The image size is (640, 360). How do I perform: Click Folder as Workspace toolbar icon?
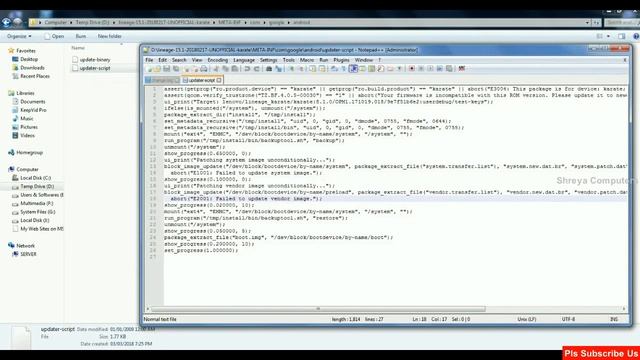(391, 69)
